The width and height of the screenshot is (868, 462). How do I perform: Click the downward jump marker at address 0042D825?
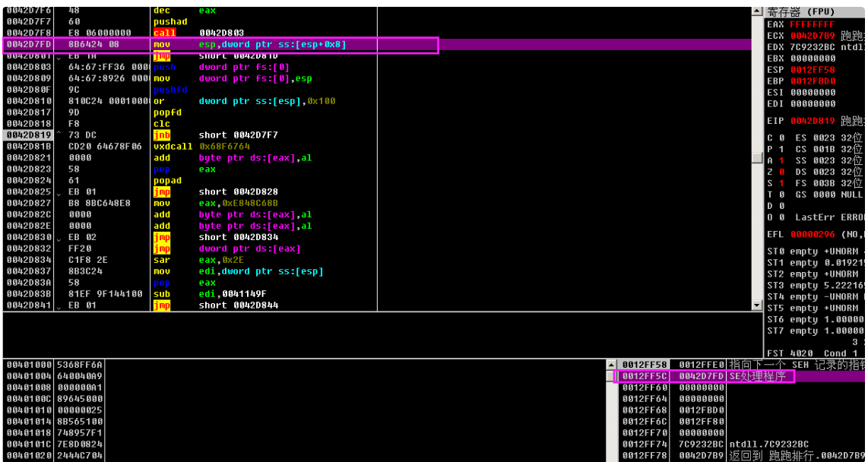point(59,192)
